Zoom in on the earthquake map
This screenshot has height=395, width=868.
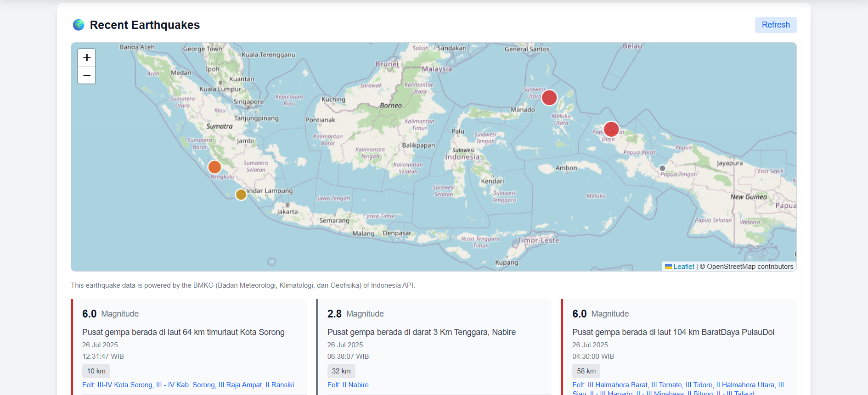(86, 58)
